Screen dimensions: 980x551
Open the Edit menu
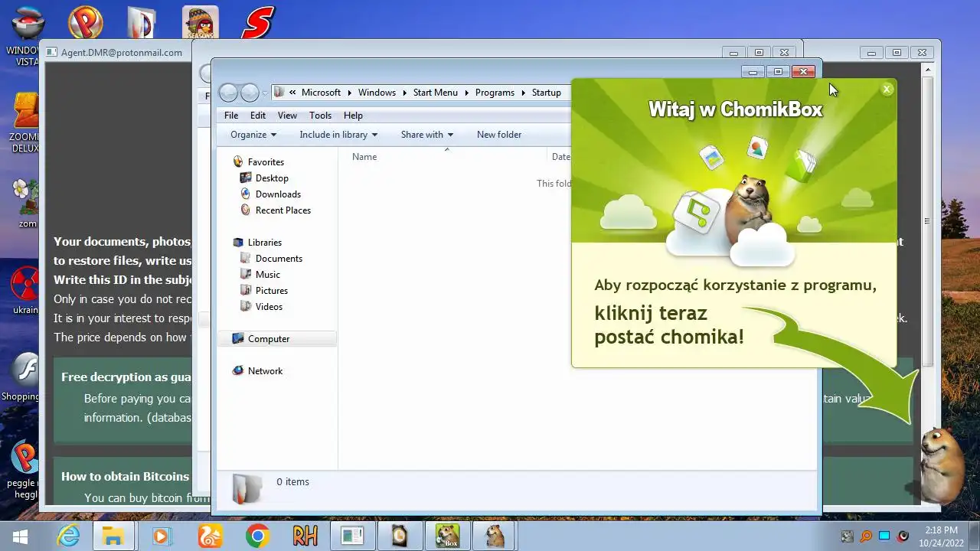[258, 116]
